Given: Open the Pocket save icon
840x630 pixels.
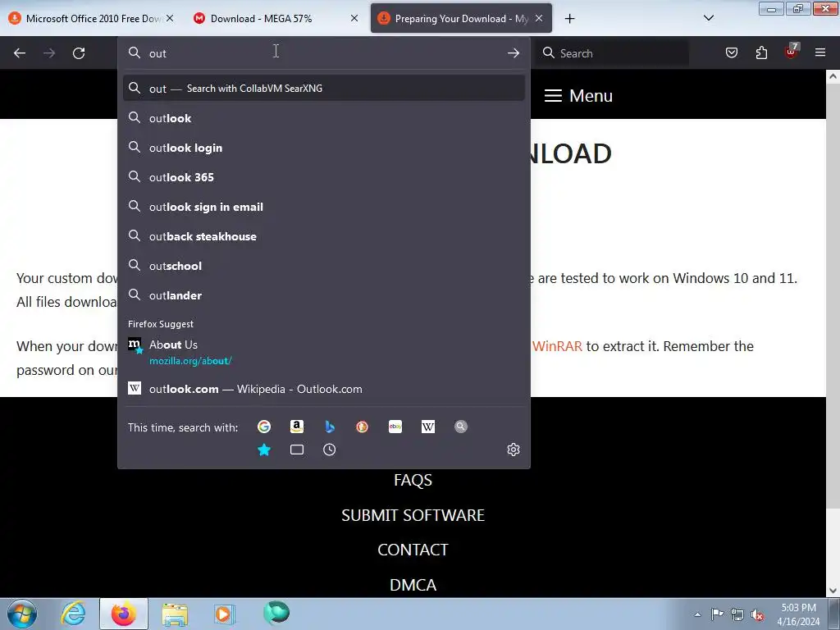Looking at the screenshot, I should (731, 52).
